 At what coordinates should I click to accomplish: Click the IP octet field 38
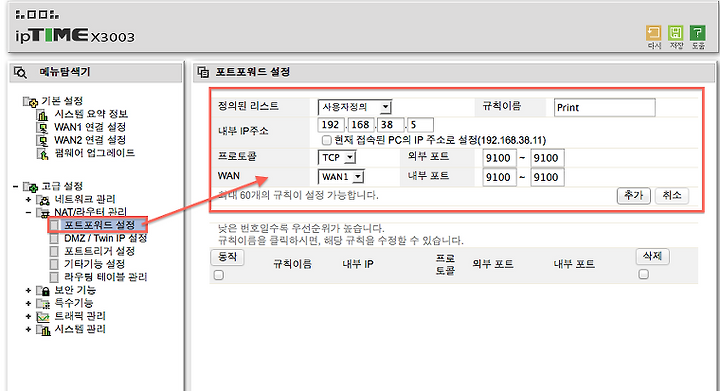[391, 125]
